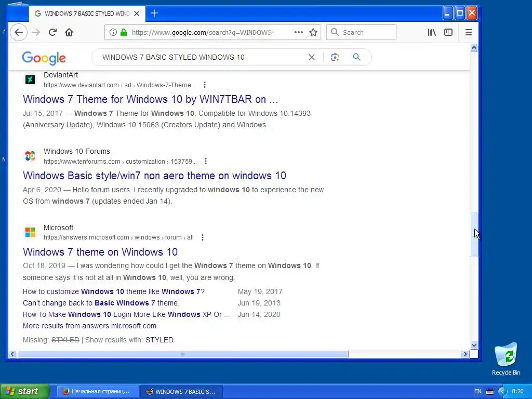532x399 pixels.
Task: Click the Firefox toolbar Search box
Action: coord(361,32)
